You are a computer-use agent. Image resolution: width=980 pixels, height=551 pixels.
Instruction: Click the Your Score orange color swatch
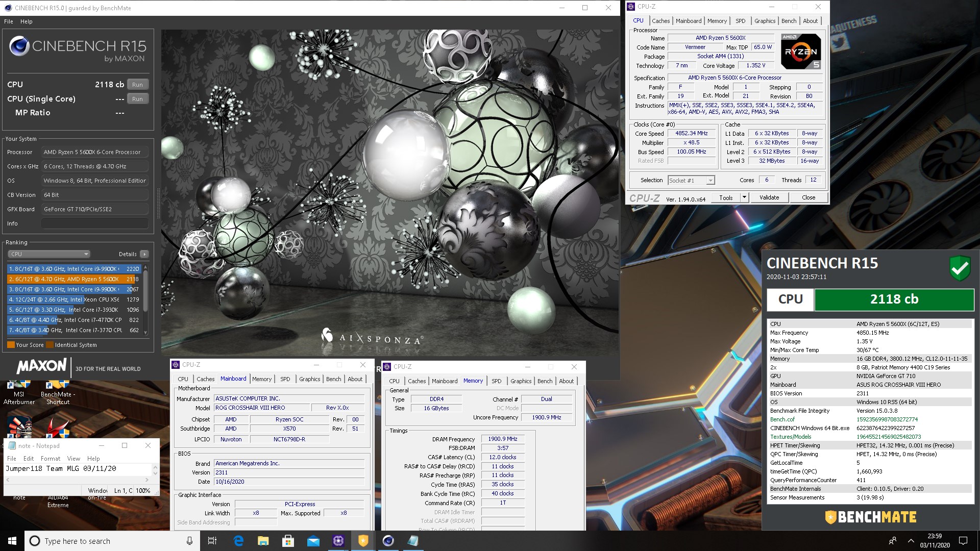[x=11, y=345]
